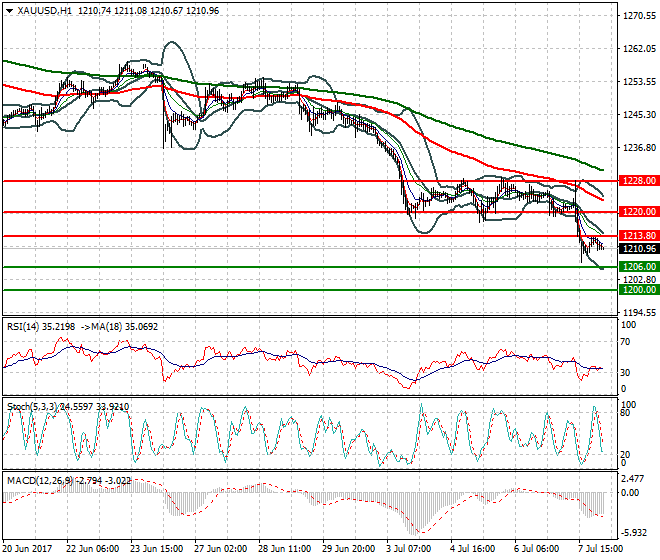Click the 1270.55 price scale value
The width and height of the screenshot is (660, 560).
[639, 16]
